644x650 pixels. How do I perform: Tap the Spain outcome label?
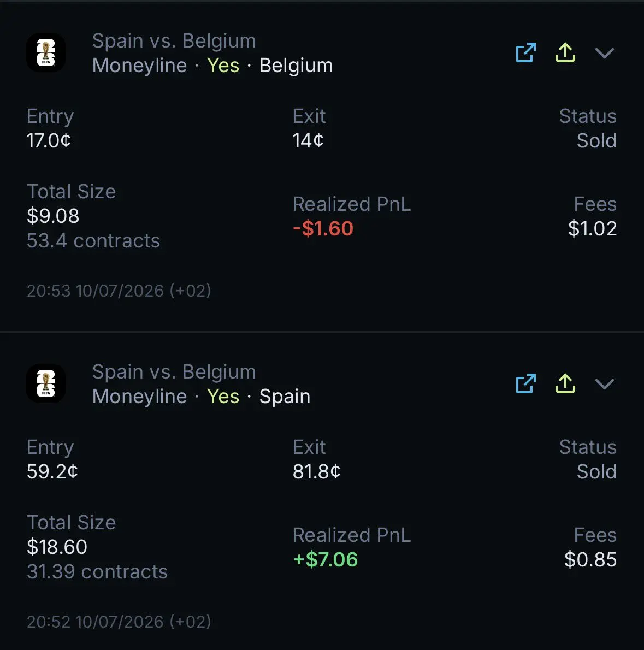pos(285,397)
